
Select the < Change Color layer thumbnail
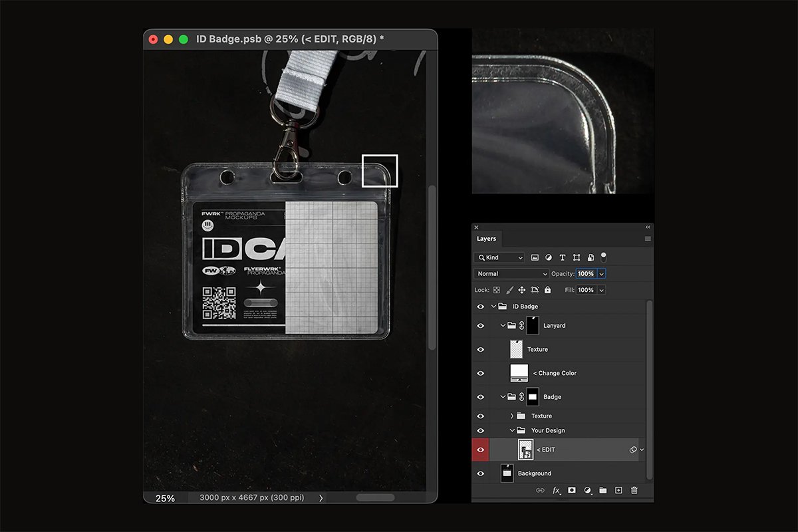pos(519,373)
